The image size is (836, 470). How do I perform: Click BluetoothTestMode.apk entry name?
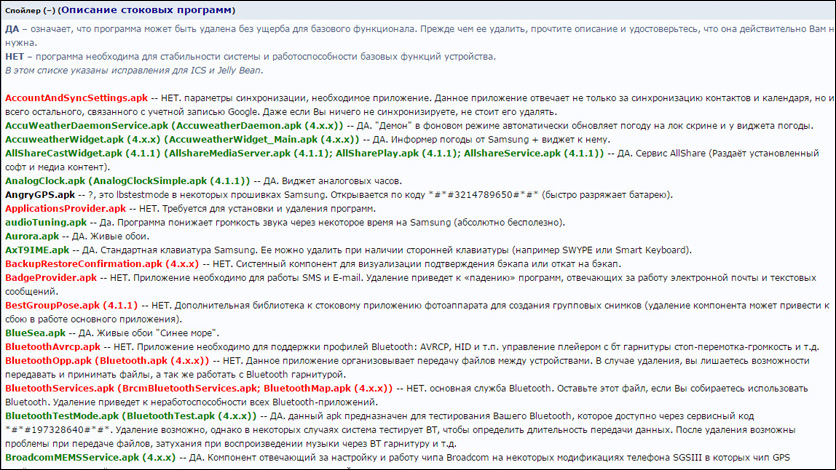(62, 417)
